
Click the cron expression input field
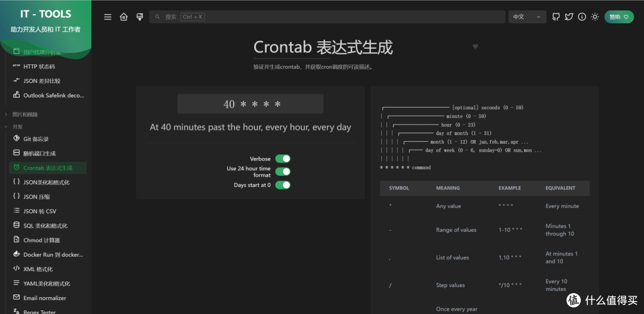[x=250, y=104]
